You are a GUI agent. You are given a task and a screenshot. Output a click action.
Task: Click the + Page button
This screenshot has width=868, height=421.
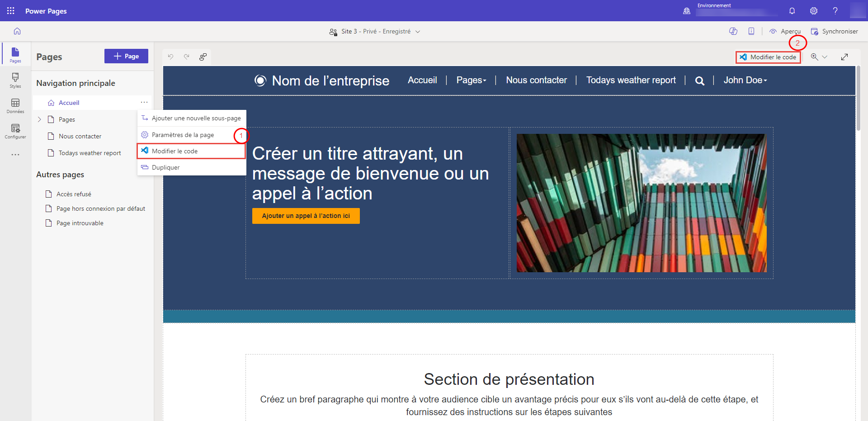(126, 56)
